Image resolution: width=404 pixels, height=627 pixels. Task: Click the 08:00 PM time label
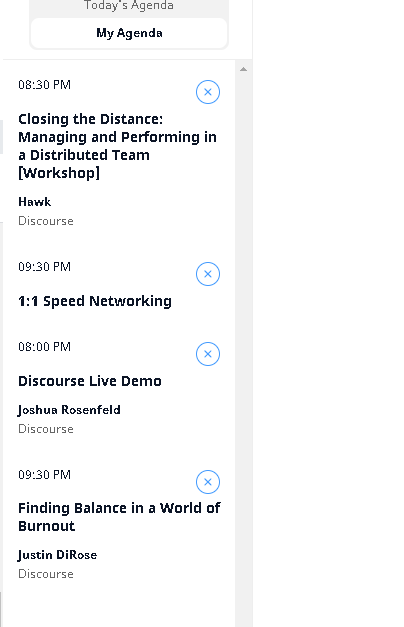pyautogui.click(x=44, y=347)
